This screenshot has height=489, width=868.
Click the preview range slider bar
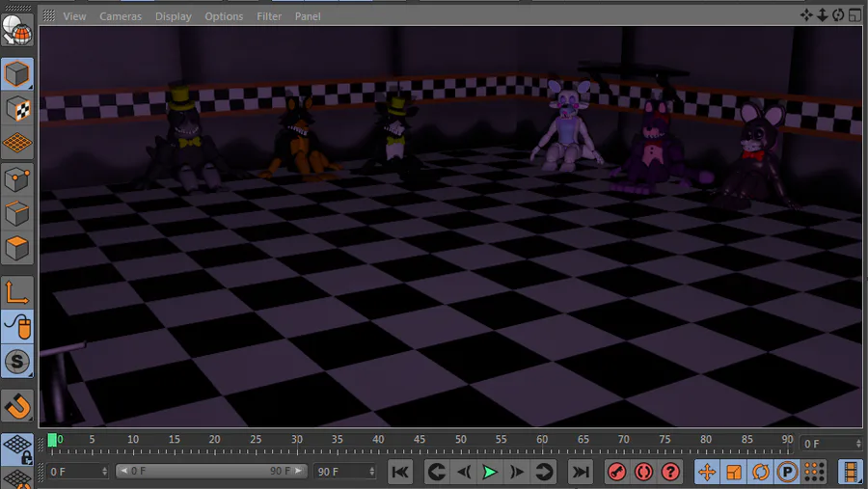[x=211, y=471]
